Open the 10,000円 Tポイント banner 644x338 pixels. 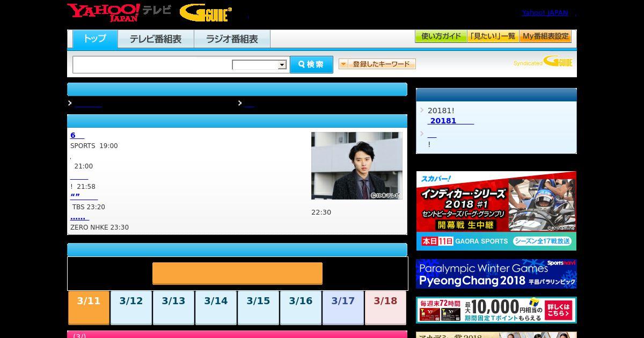point(496,310)
